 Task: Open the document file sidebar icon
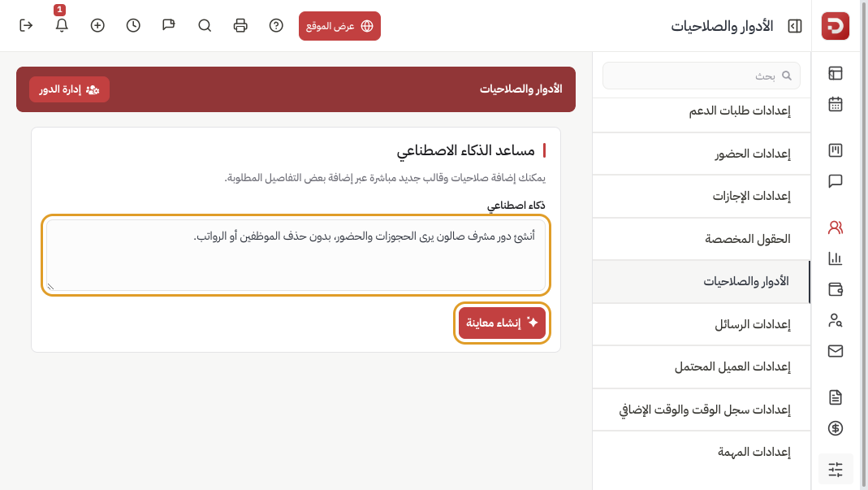[x=835, y=397]
